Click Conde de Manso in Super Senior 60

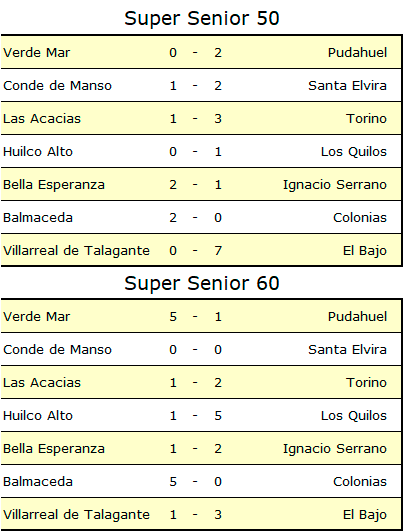point(57,350)
